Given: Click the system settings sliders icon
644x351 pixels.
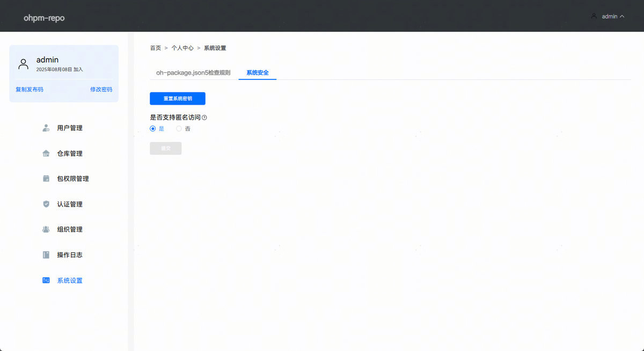Looking at the screenshot, I should tap(46, 280).
